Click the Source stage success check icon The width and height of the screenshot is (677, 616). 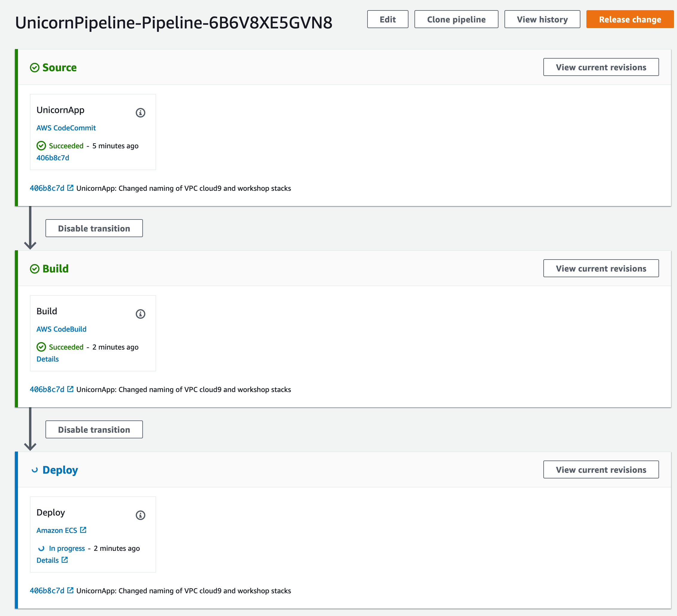coord(35,68)
